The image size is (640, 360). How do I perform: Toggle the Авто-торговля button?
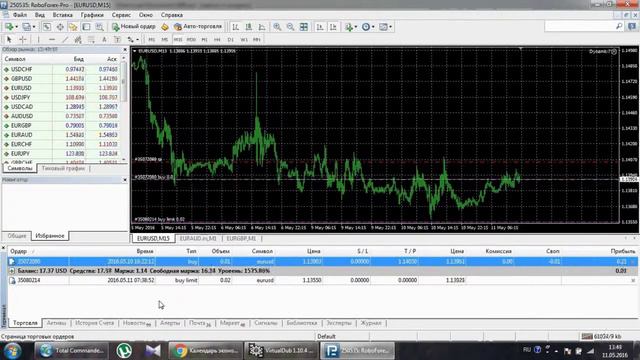(198, 27)
